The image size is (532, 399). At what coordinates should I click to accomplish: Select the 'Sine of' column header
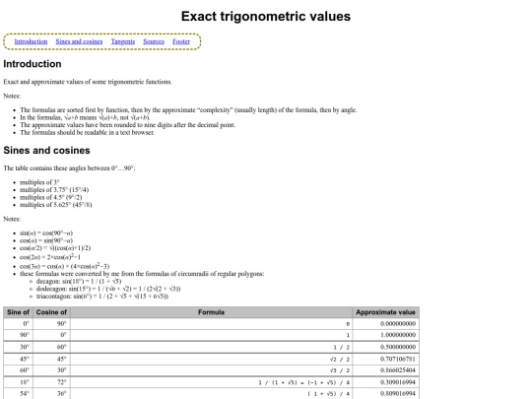(18, 312)
